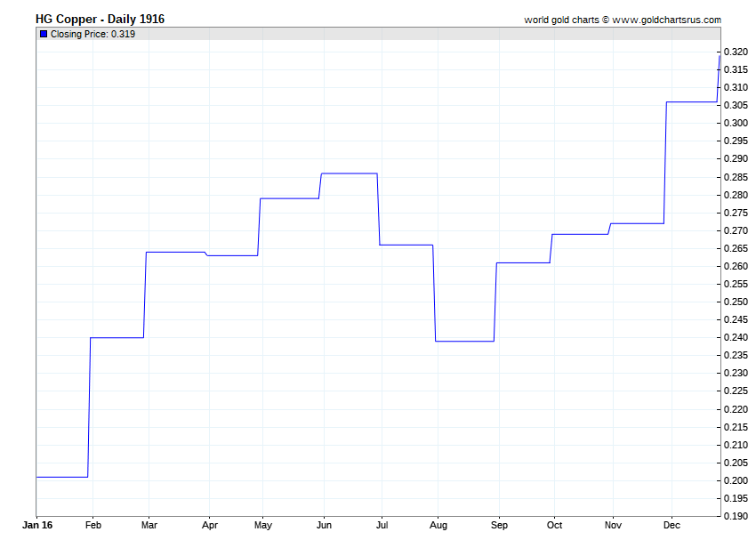Open the www.goldchartsrus.com watermark link
756x548 pixels.
coord(667,20)
